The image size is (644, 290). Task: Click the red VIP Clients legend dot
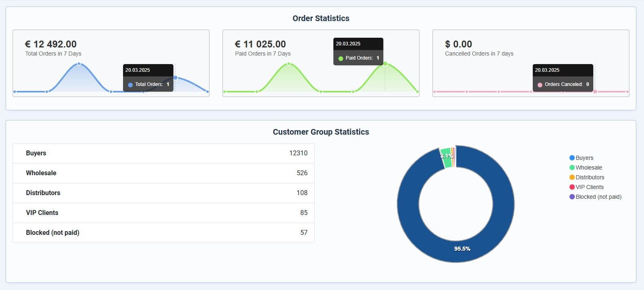pos(572,187)
